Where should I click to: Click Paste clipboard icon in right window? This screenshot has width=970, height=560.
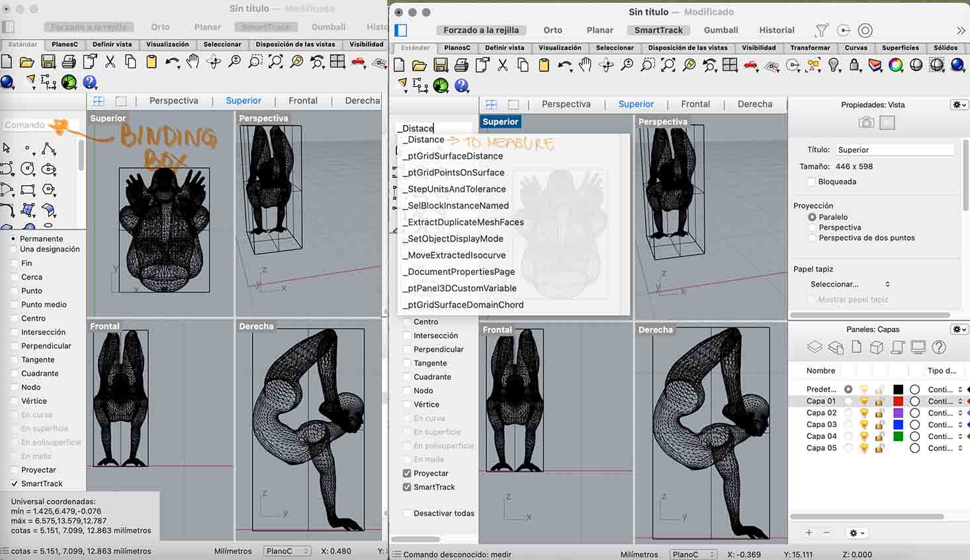tap(544, 65)
